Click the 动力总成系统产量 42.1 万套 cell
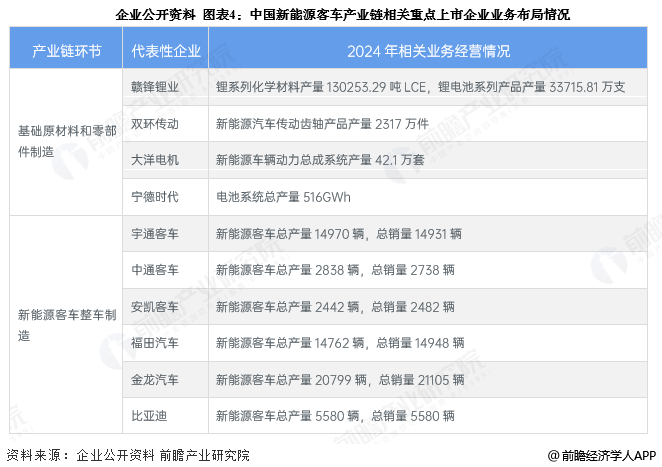 pos(428,160)
